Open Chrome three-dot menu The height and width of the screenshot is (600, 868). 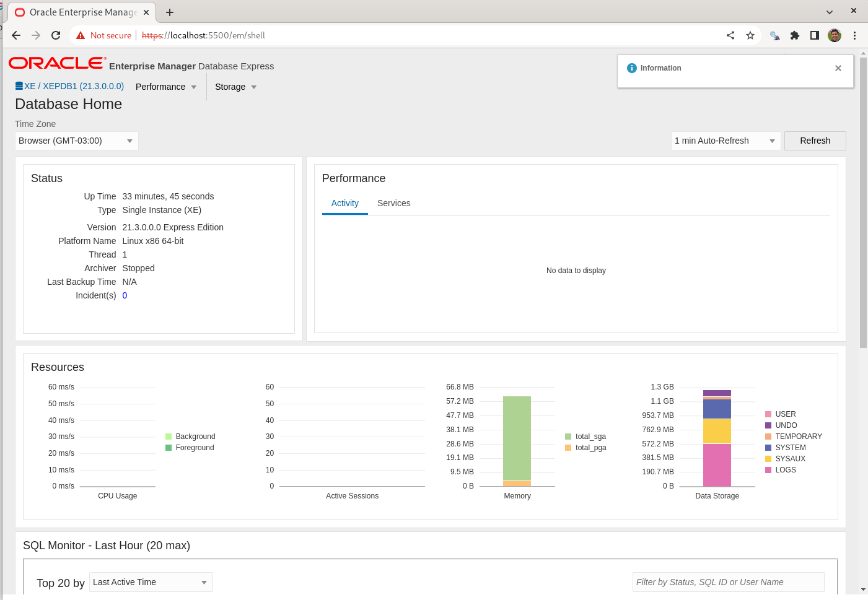pos(854,35)
